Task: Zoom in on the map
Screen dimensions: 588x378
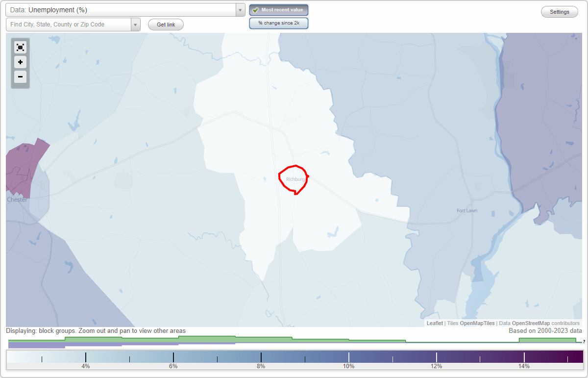Action: click(x=20, y=62)
